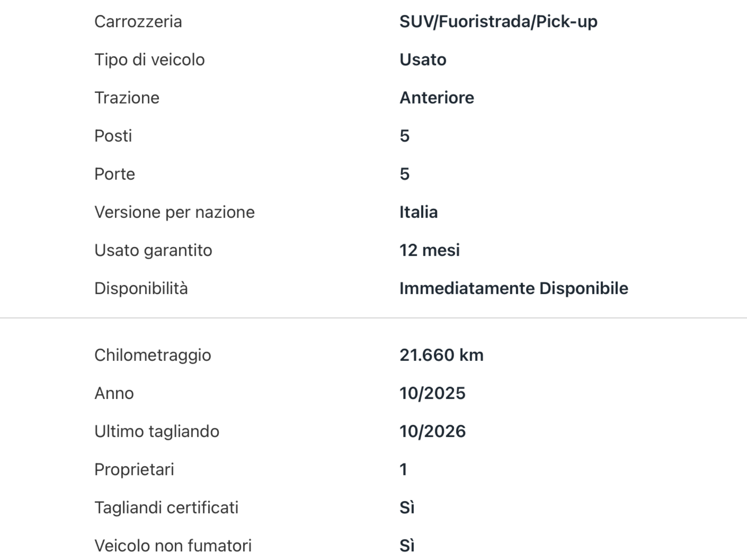
Task: Click the Tipo di veicolo label
Action: click(x=150, y=59)
